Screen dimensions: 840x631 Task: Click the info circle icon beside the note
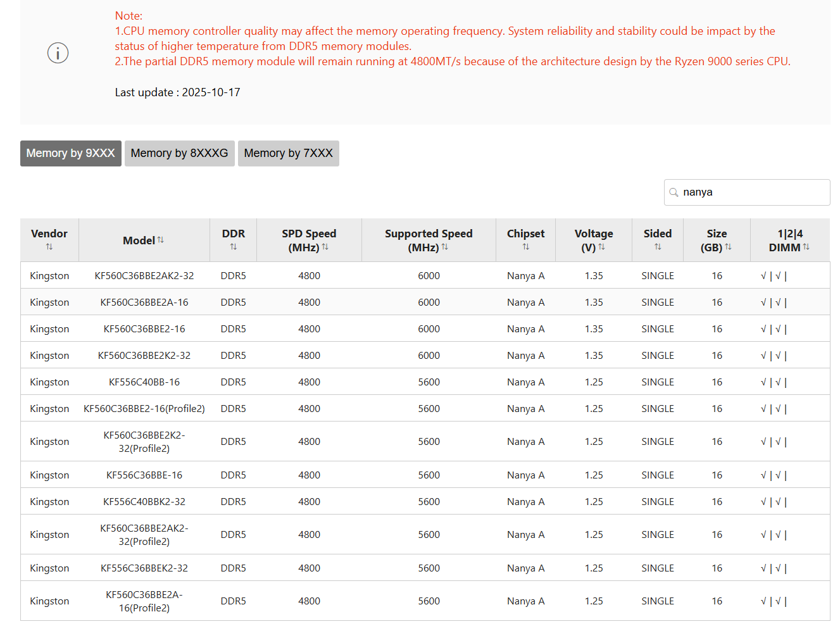[58, 53]
